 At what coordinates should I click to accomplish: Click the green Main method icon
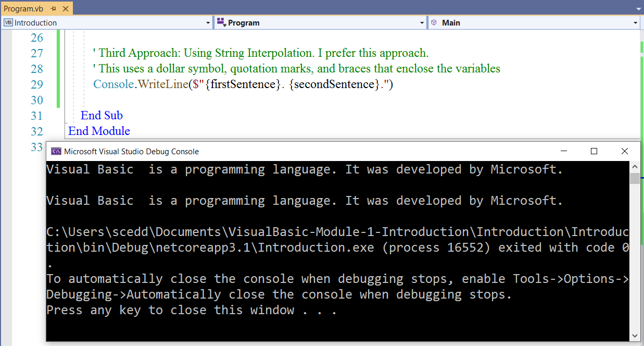click(435, 22)
